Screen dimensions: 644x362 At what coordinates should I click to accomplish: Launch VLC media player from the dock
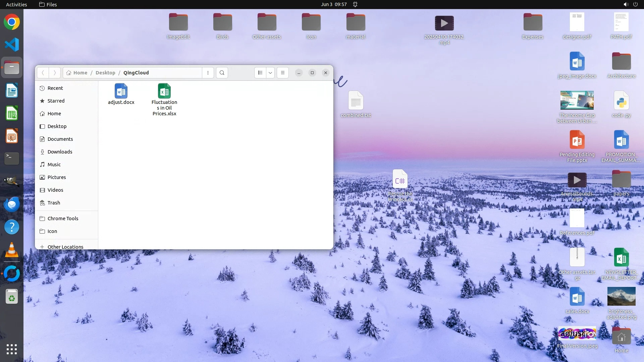pos(12,250)
